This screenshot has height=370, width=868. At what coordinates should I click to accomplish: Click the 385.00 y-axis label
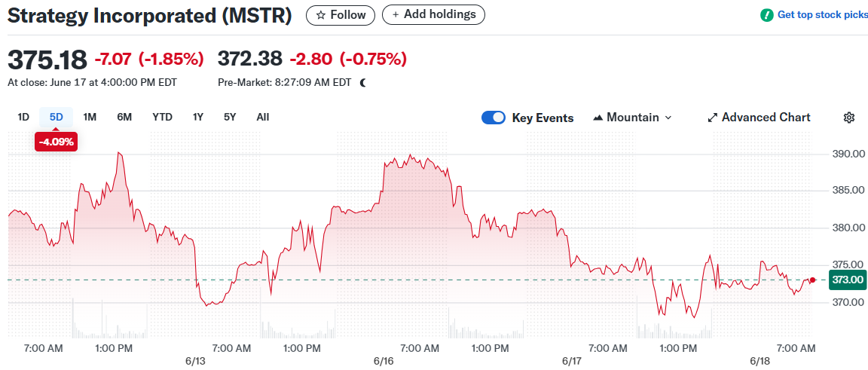click(x=848, y=191)
